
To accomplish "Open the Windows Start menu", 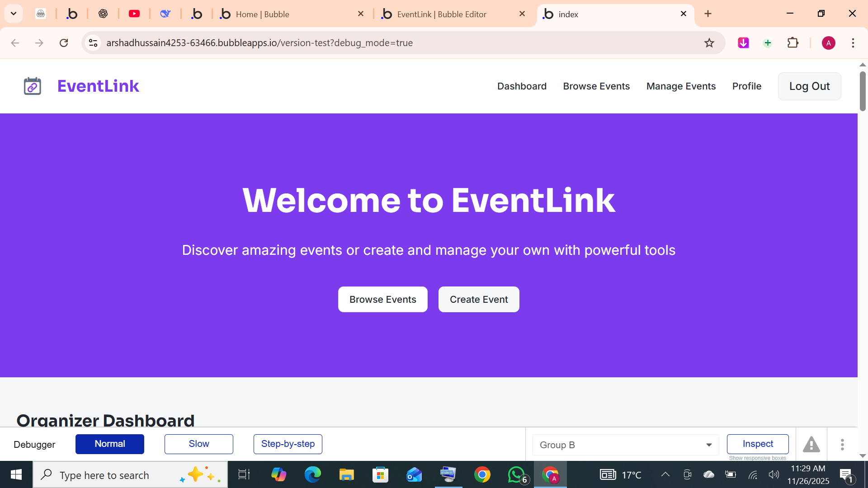I will (16, 475).
